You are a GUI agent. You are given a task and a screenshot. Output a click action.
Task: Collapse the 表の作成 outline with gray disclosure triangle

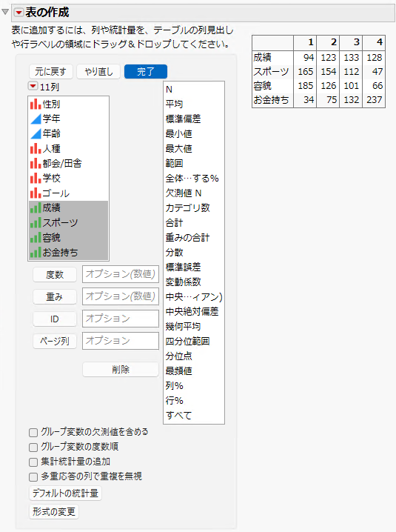pyautogui.click(x=5, y=12)
